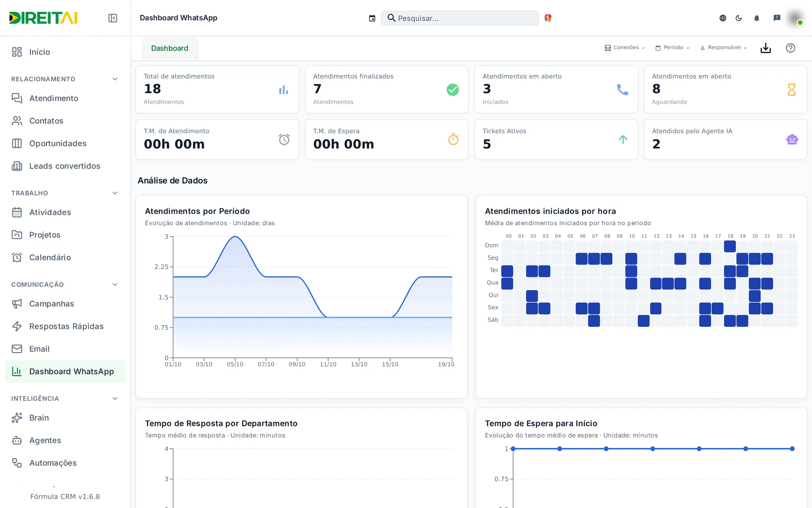Image resolution: width=812 pixels, height=508 pixels.
Task: Click the Pesquisar search field
Action: pos(460,18)
